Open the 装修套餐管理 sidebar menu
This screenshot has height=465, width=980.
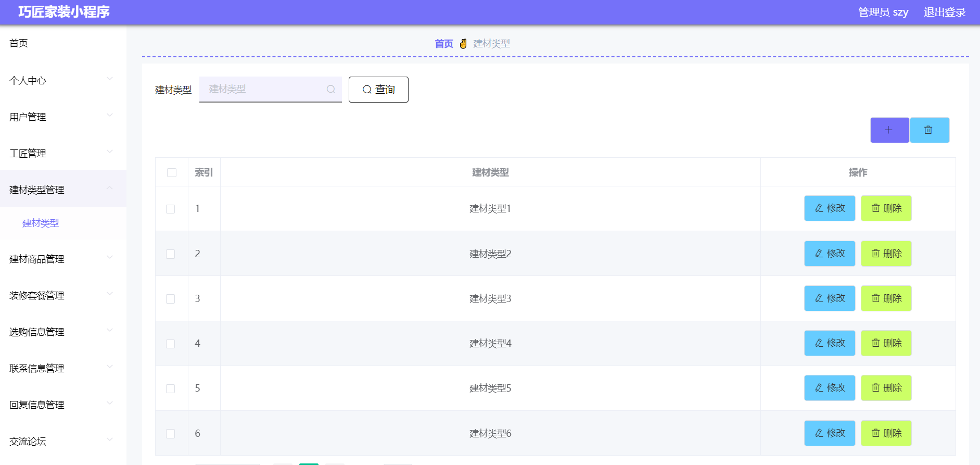(63, 296)
